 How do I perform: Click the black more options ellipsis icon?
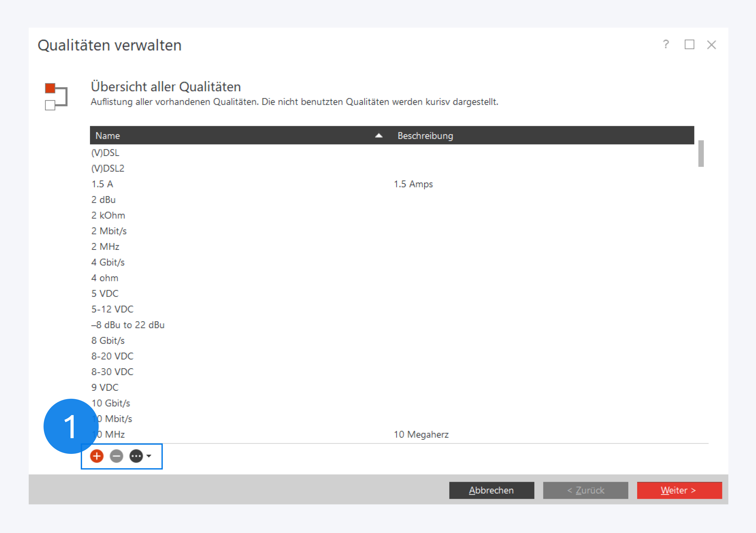coord(136,456)
